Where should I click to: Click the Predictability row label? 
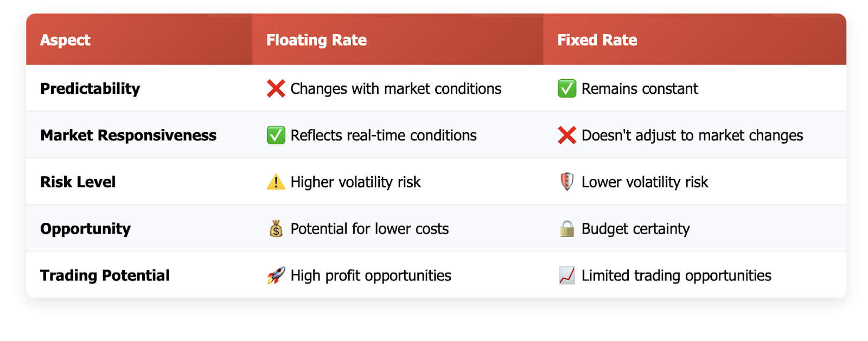(90, 89)
